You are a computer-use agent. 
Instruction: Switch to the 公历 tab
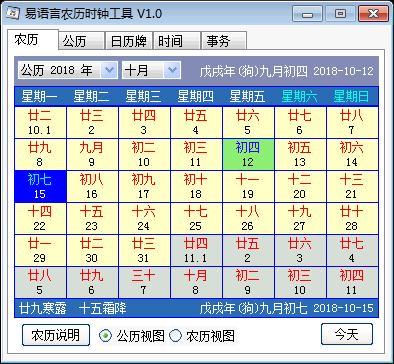(82, 41)
